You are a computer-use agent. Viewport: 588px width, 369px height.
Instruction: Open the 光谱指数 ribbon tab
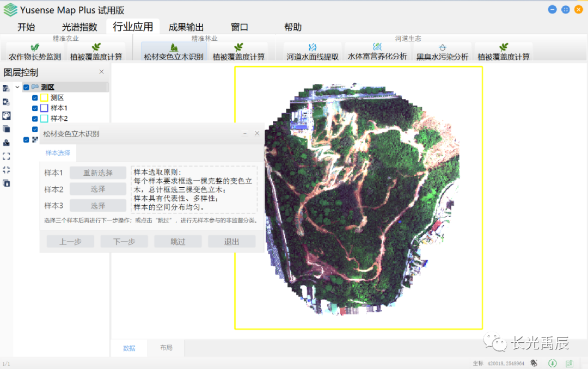click(79, 27)
